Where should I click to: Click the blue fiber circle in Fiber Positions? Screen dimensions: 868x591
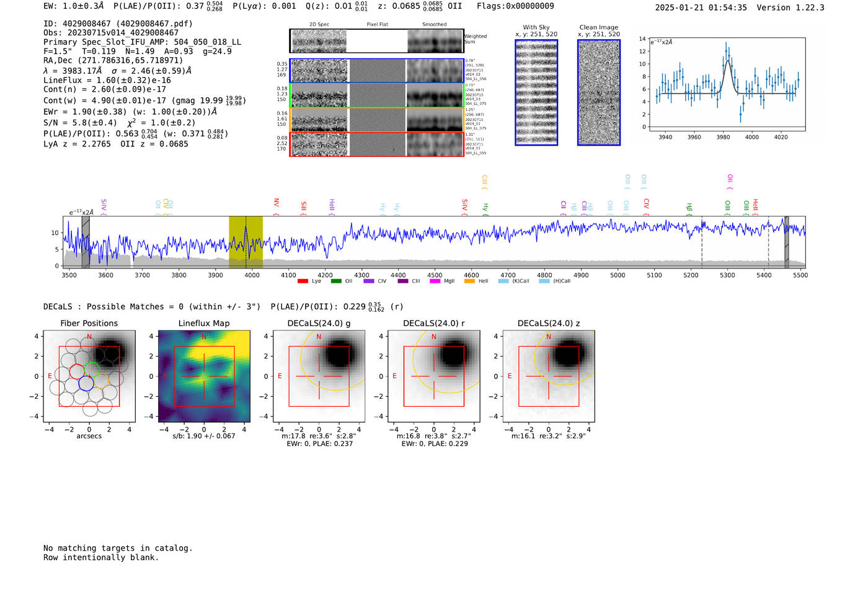[86, 383]
